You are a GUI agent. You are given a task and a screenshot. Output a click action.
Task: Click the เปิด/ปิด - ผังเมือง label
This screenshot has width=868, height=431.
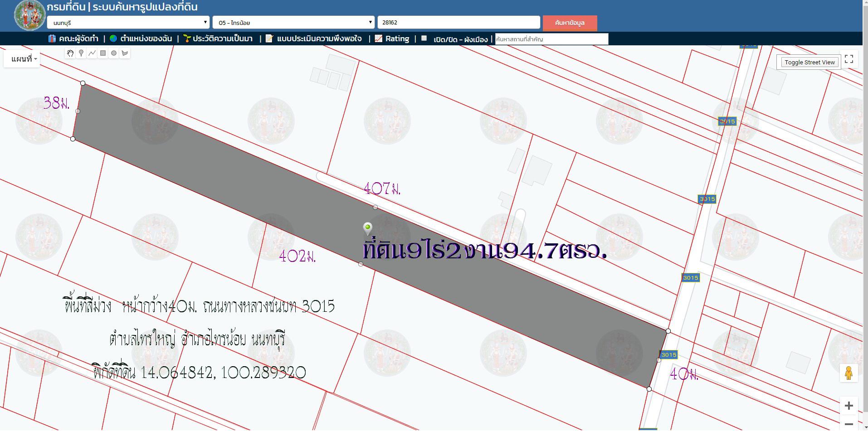coord(460,39)
